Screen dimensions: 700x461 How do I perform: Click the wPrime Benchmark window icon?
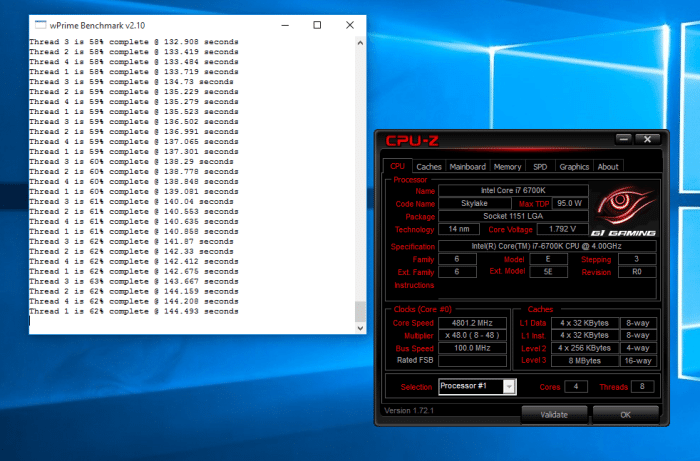click(40, 25)
